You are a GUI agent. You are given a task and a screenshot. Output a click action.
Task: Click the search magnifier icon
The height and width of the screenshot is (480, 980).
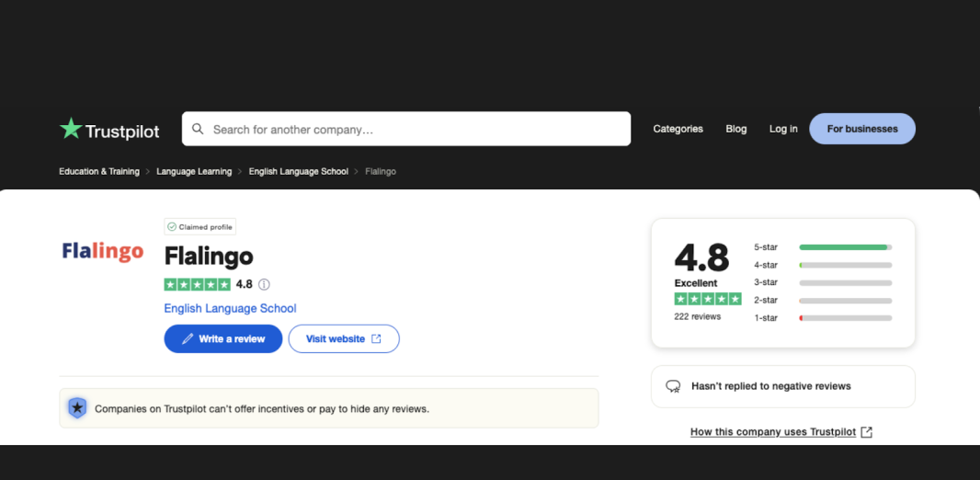click(198, 129)
